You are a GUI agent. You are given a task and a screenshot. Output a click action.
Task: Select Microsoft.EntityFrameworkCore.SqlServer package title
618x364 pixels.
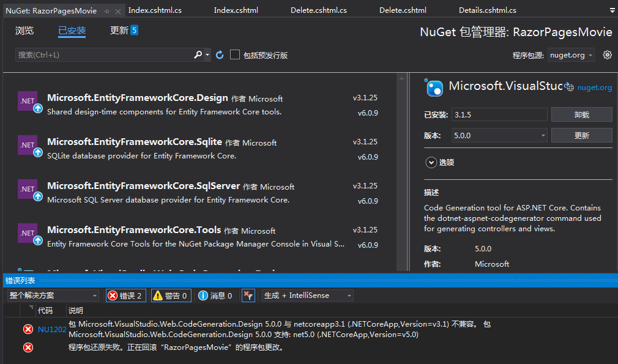143,186
